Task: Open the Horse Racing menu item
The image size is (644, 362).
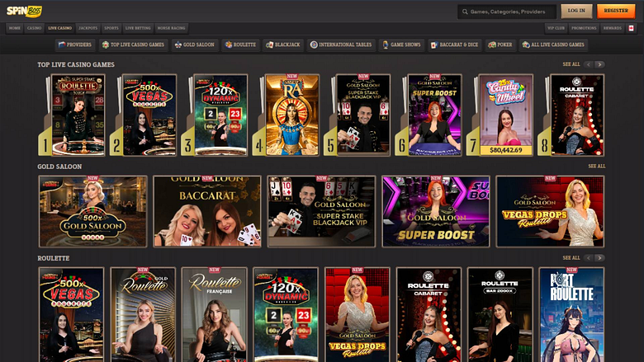Action: (x=171, y=28)
